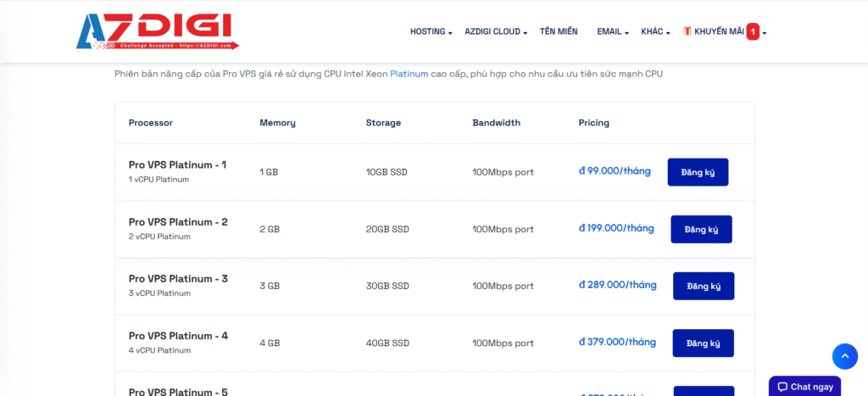
Task: Go to the Tên Miền page
Action: pos(559,31)
